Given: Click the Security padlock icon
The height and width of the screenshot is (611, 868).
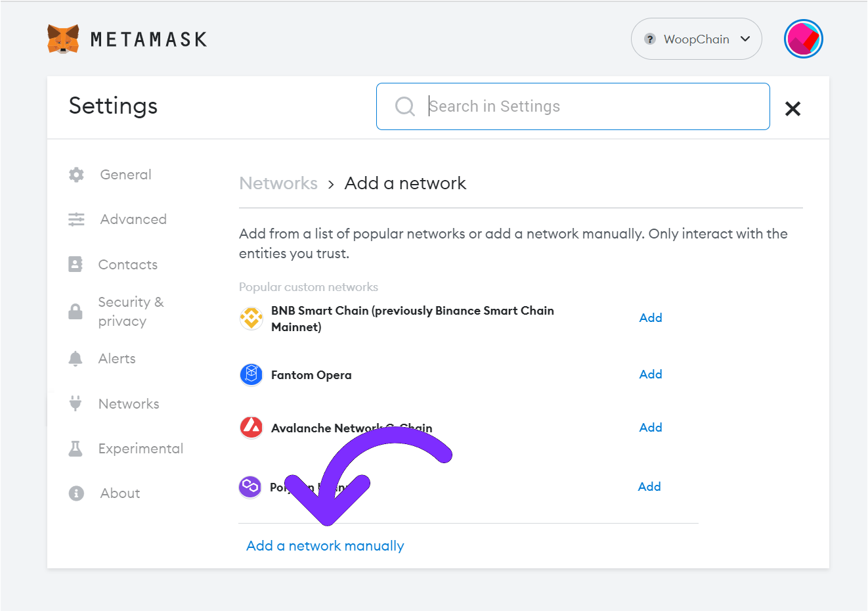Looking at the screenshot, I should coord(76,311).
